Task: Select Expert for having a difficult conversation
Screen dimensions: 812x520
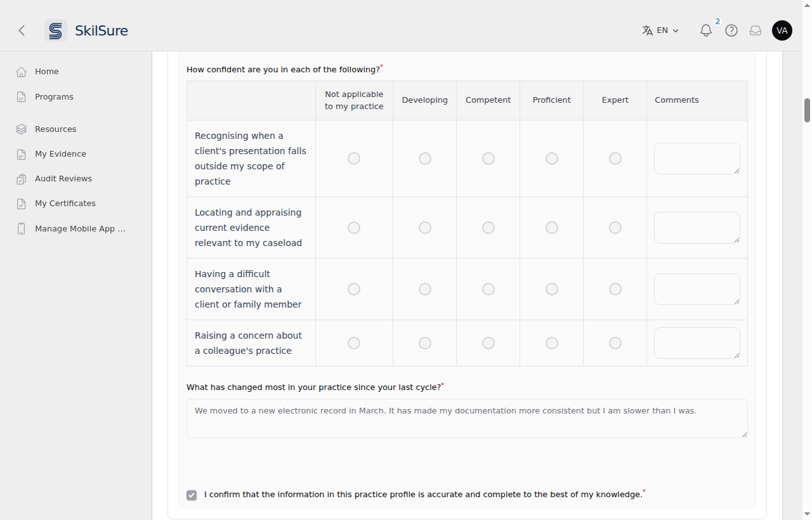Action: point(615,289)
